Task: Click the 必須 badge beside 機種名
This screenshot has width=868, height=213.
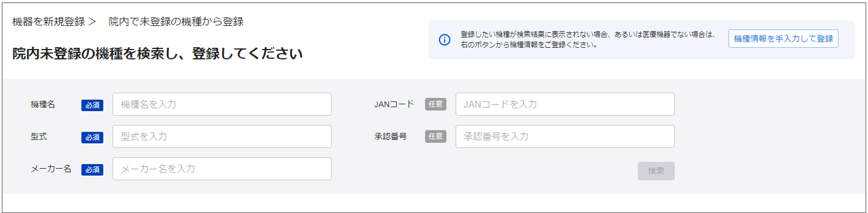Action: [x=92, y=105]
